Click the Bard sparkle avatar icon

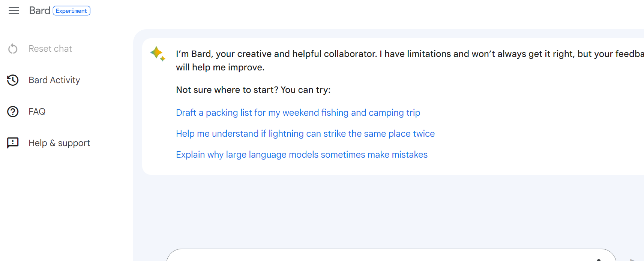[x=158, y=54]
